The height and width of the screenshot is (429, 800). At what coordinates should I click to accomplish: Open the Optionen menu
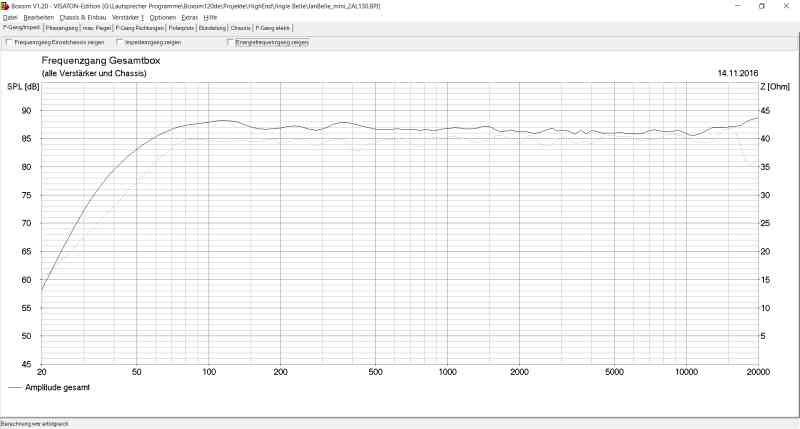163,17
